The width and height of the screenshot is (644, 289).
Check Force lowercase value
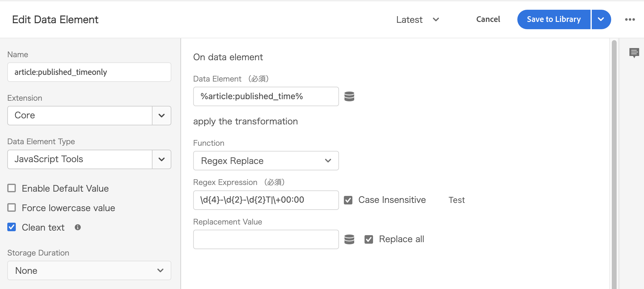coord(12,207)
